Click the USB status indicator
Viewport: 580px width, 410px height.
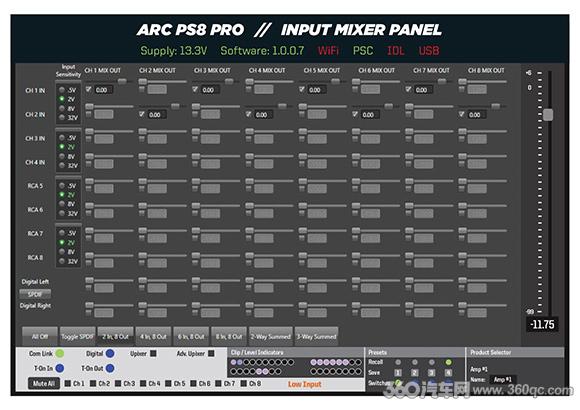tap(429, 51)
